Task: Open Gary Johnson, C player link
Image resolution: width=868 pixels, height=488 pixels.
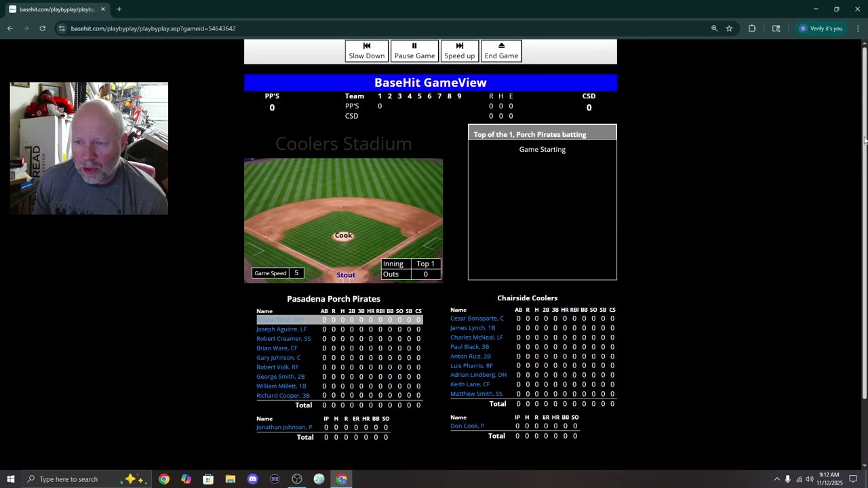Action: tap(278, 358)
